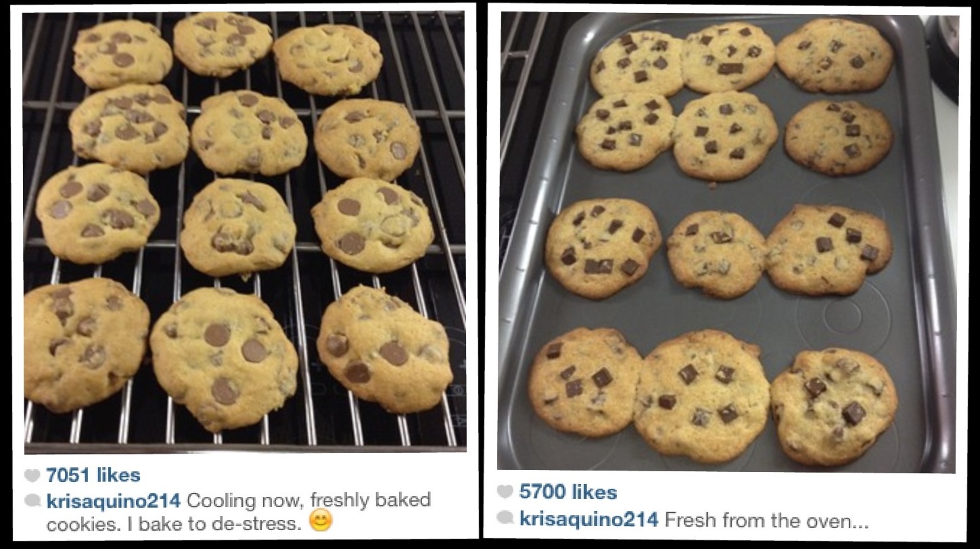Tap the heart icon beside 7051 likes
This screenshot has width=980, height=549.
point(32,476)
